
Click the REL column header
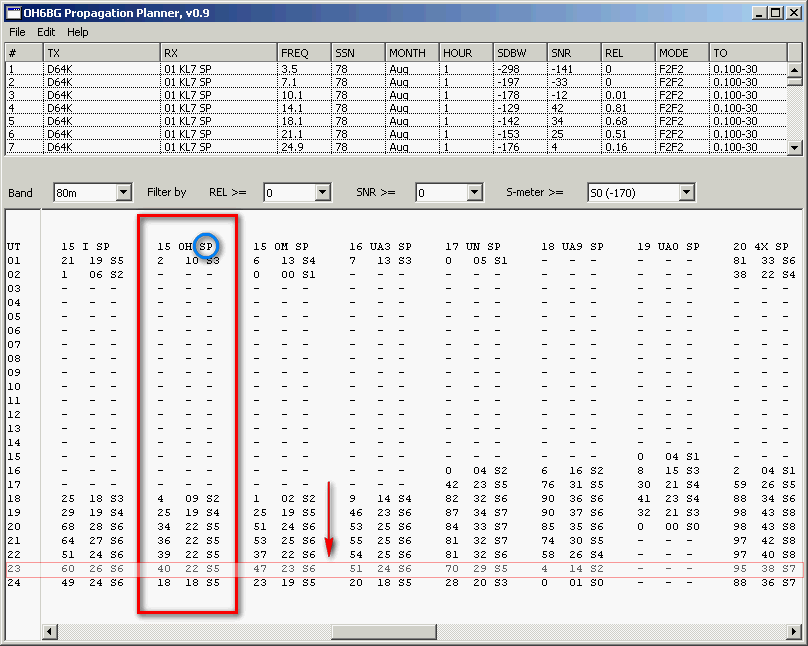629,53
